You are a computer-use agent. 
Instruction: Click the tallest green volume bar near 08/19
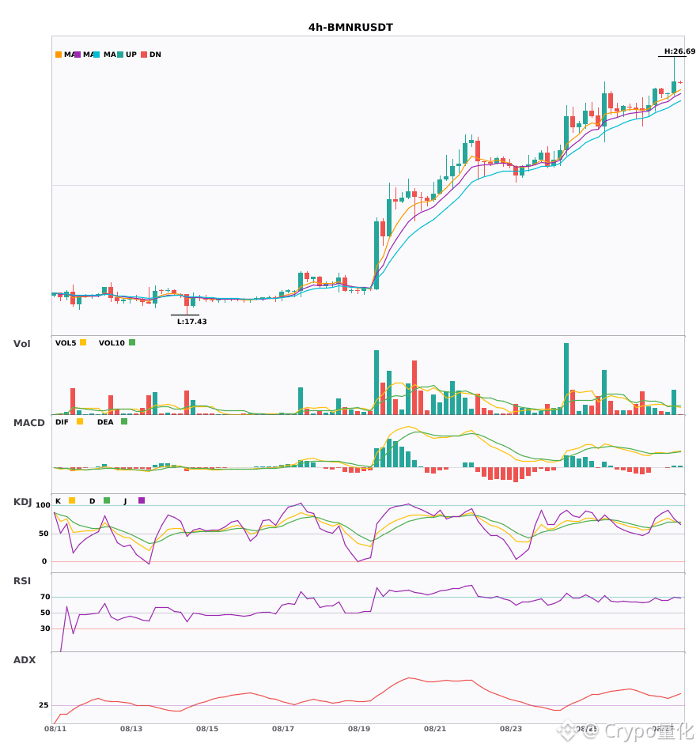pyautogui.click(x=376, y=382)
